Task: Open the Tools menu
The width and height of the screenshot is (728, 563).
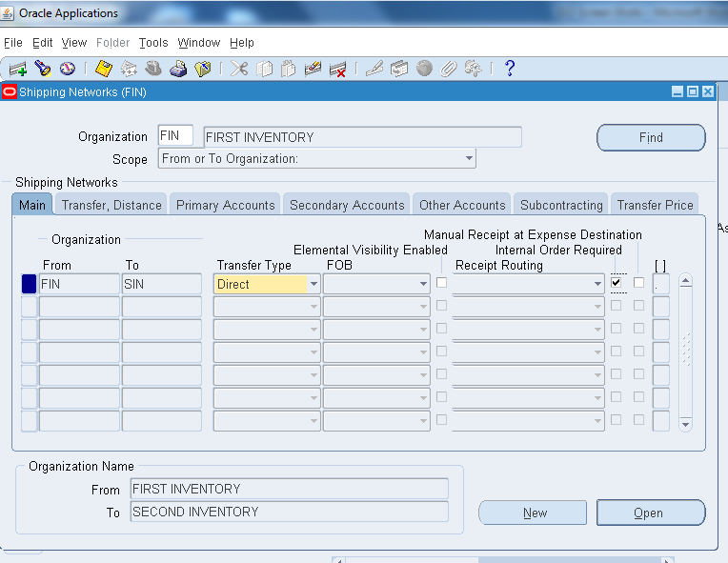Action: [153, 43]
